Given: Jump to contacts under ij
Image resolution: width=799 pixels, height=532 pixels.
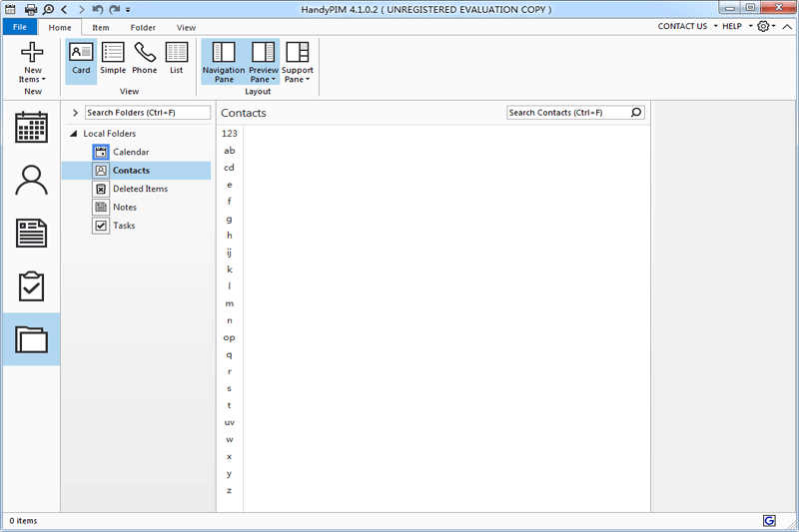Looking at the screenshot, I should point(230,253).
